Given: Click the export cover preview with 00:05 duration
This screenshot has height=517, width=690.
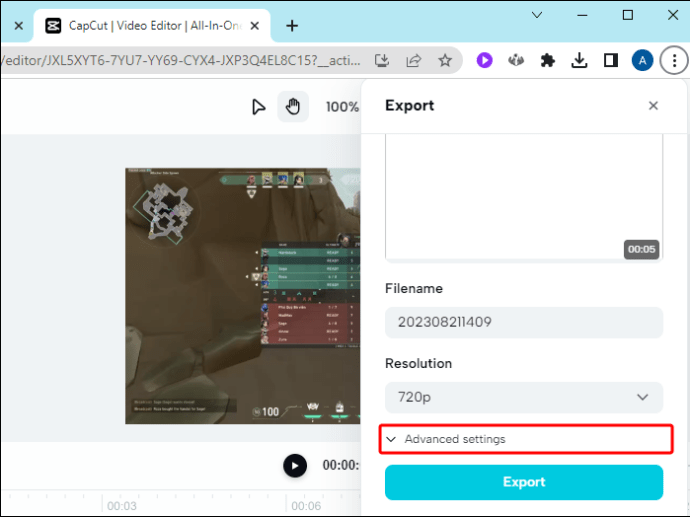Looking at the screenshot, I should point(524,198).
